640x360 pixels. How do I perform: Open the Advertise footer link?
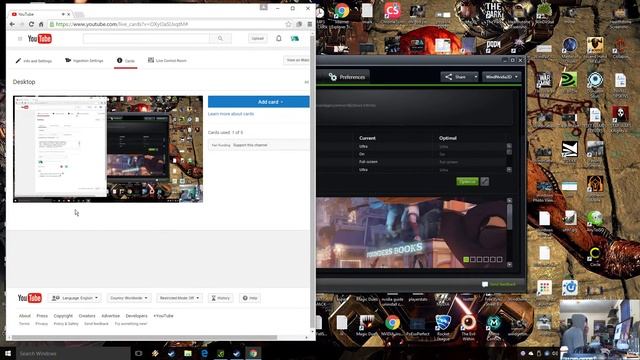[111, 316]
